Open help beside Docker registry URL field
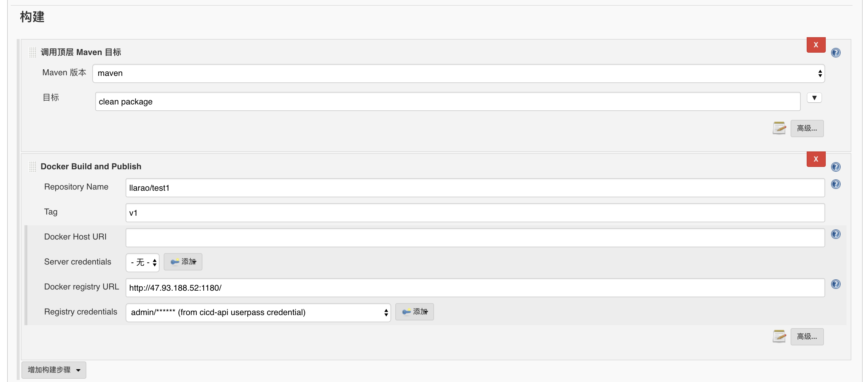 (836, 284)
